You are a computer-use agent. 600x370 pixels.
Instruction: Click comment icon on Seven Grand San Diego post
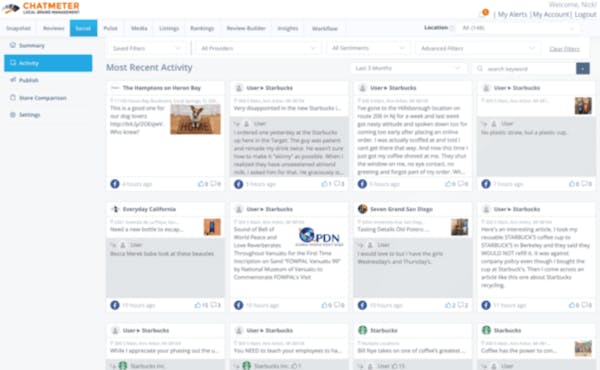(460, 305)
